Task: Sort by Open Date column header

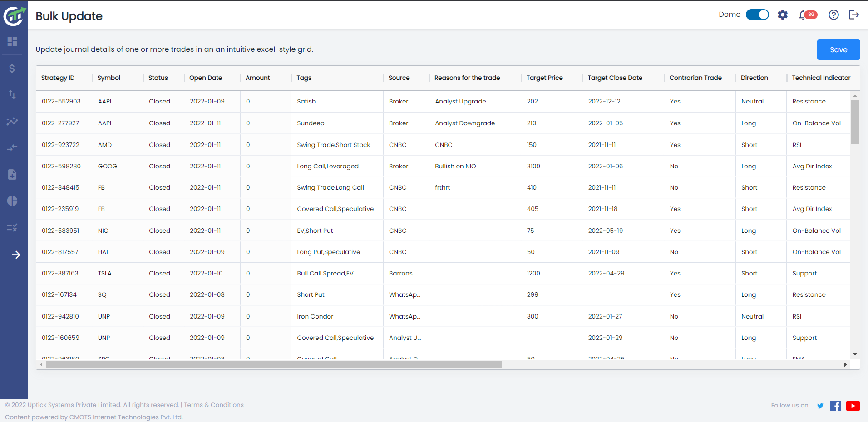Action: 206,78
